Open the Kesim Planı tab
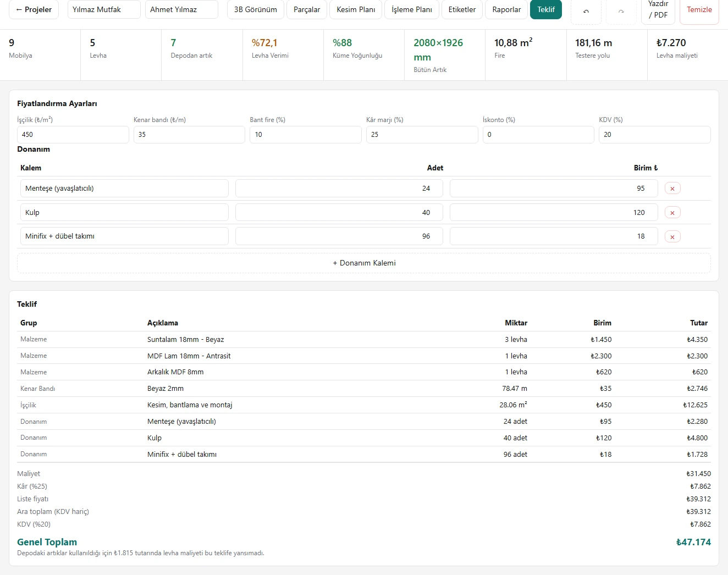728x575 pixels. [x=356, y=9]
